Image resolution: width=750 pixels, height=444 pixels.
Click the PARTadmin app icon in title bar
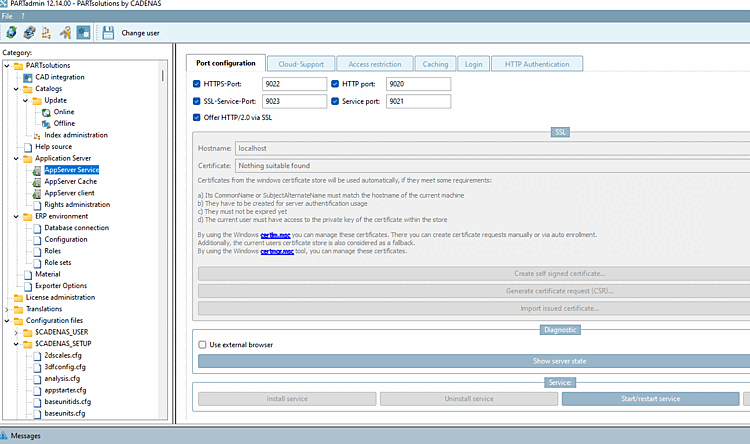tap(4, 3)
